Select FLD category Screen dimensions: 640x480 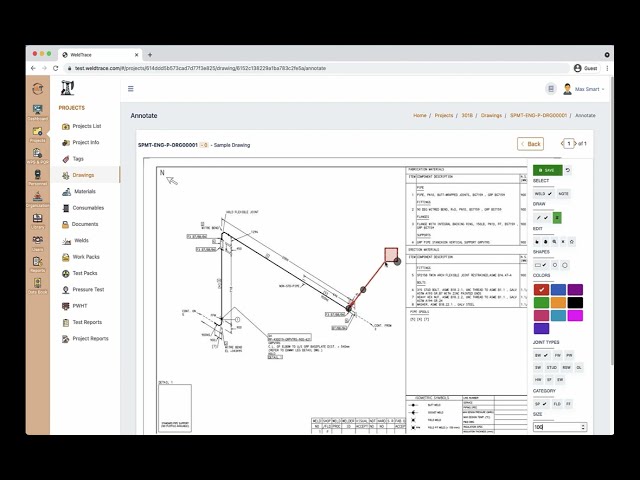(x=557, y=404)
